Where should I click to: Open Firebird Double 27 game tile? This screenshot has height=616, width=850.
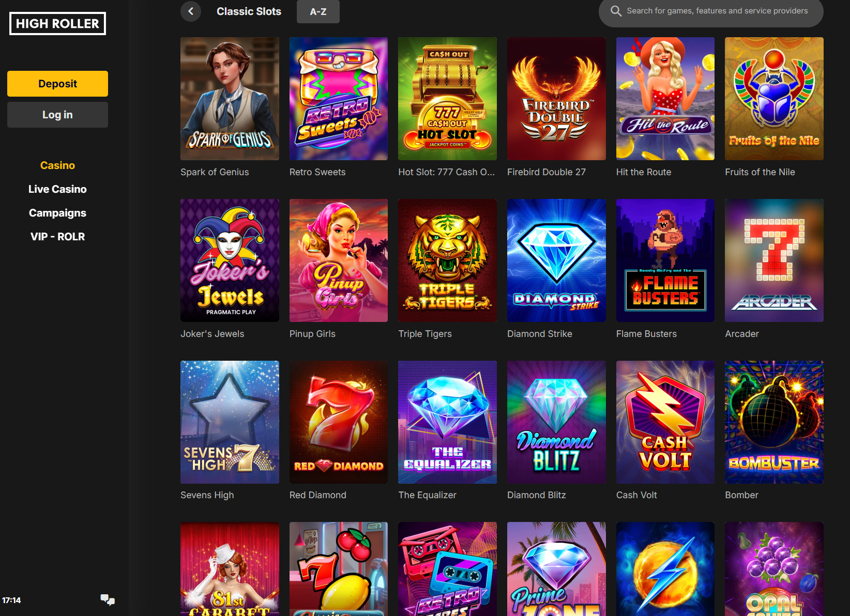[556, 99]
